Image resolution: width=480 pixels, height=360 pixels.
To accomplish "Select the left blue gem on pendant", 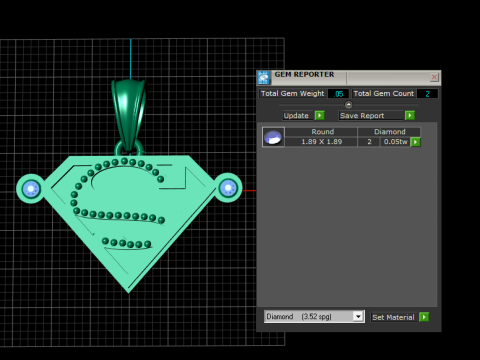I will pos(31,189).
